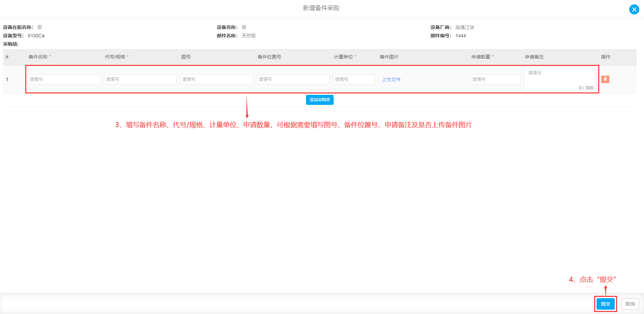Close the 新增备件采购 dialog
The image size is (644, 314).
coord(634,9)
